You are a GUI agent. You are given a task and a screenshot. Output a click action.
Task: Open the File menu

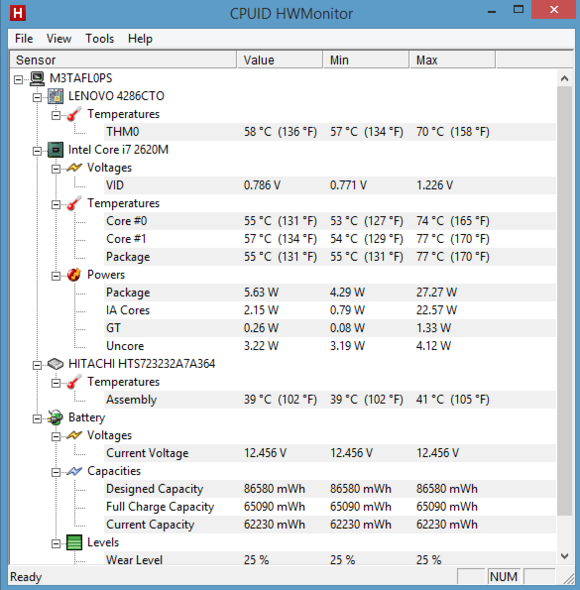coord(24,38)
